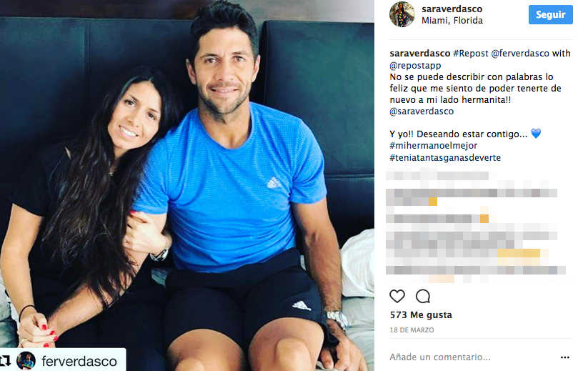
Task: Open Miami, Florida location link
Action: point(452,20)
